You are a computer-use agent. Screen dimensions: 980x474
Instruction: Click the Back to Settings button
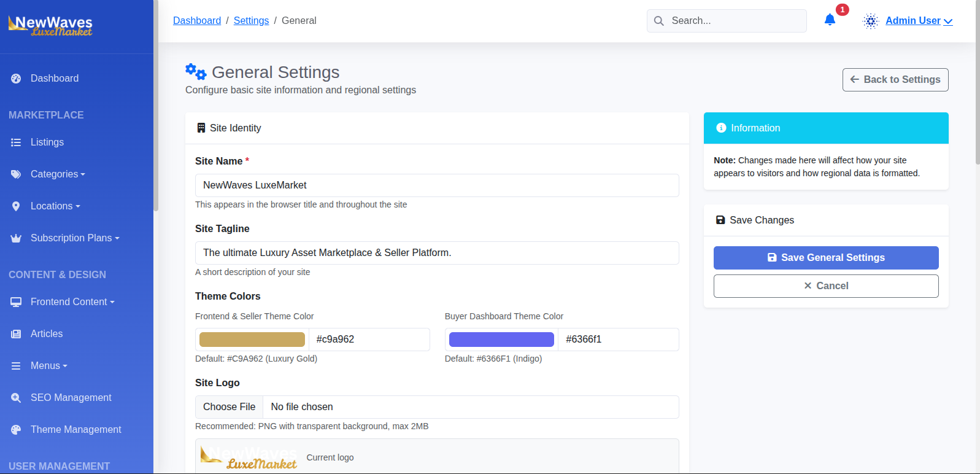tap(895, 80)
